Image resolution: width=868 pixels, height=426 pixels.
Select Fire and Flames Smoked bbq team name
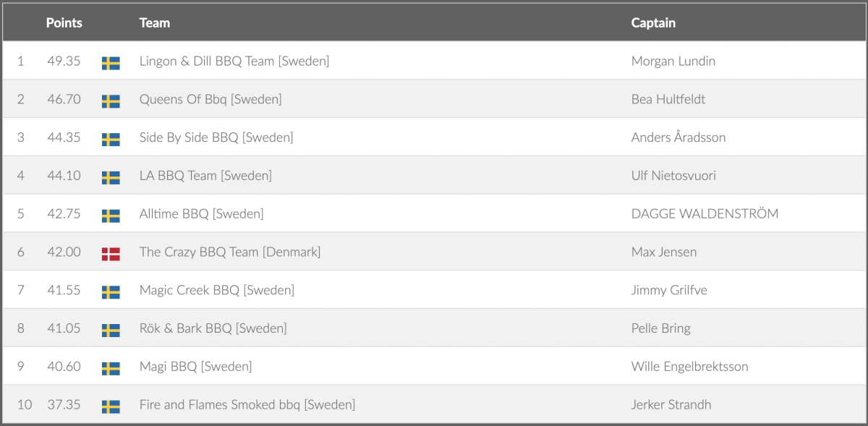[x=247, y=405]
